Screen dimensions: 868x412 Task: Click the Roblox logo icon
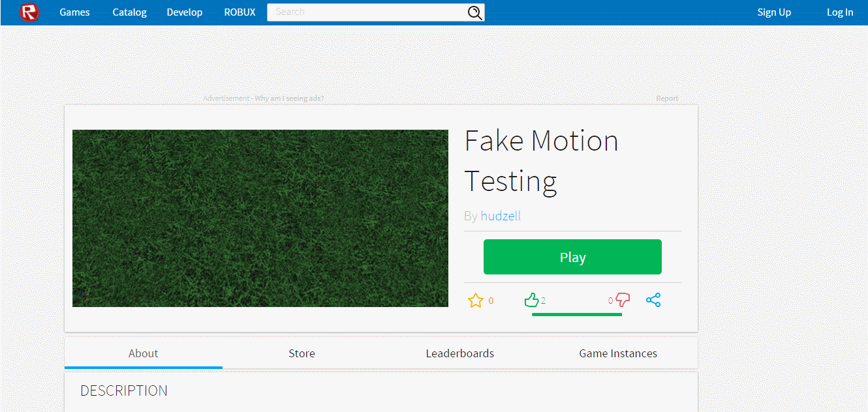pyautogui.click(x=29, y=12)
